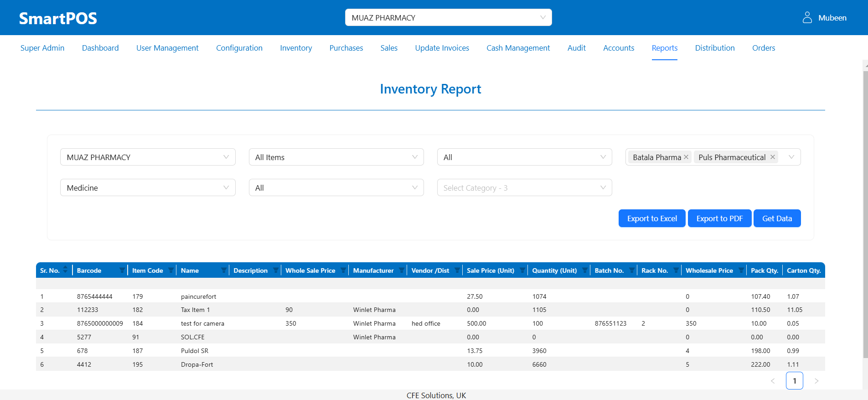868x400 pixels.
Task: Open the Medicine category dropdown
Action: click(148, 187)
